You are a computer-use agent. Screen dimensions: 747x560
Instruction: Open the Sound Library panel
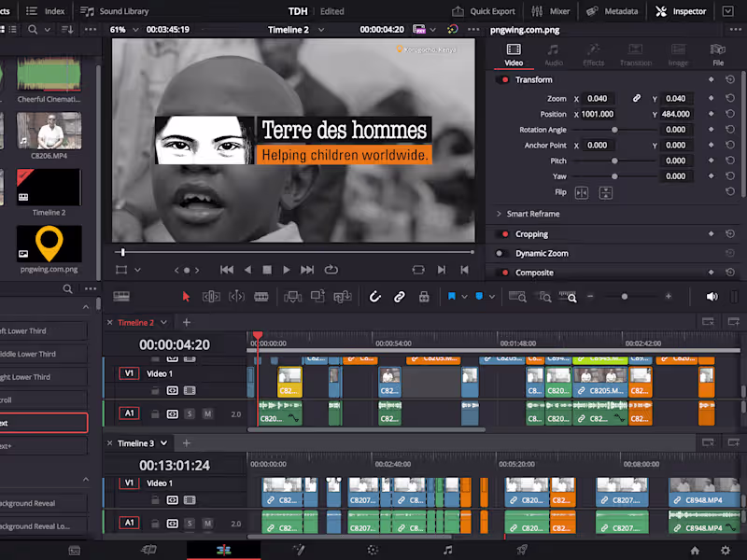coord(115,11)
